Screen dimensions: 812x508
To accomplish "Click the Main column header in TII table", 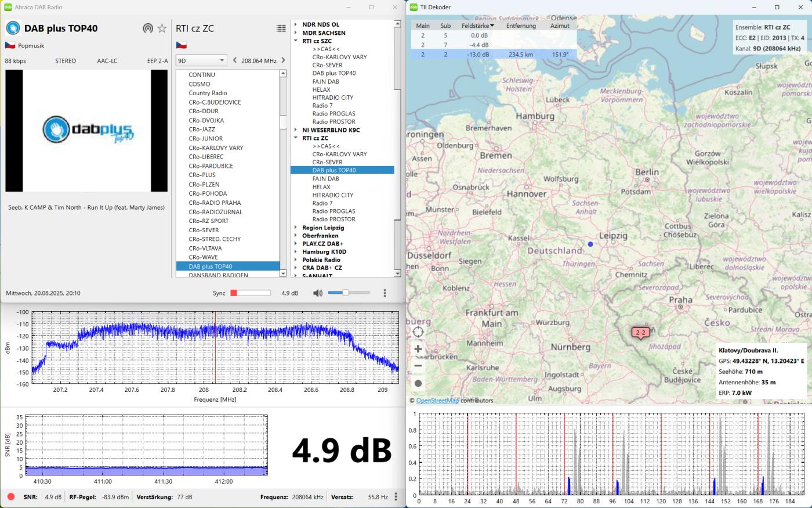I will (x=423, y=26).
